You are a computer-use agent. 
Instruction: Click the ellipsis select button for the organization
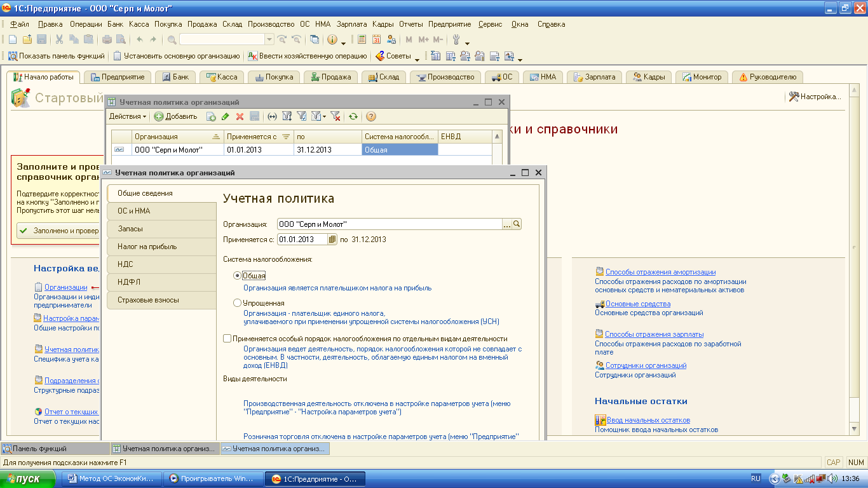507,224
